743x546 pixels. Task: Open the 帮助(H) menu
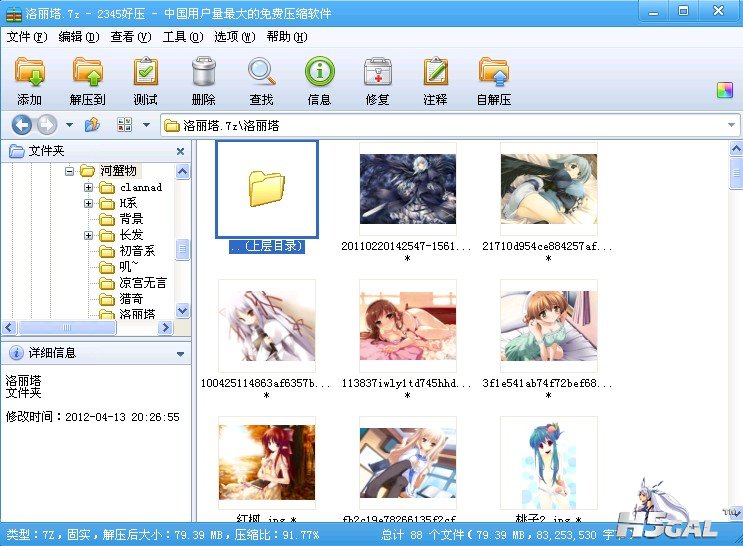click(x=287, y=36)
